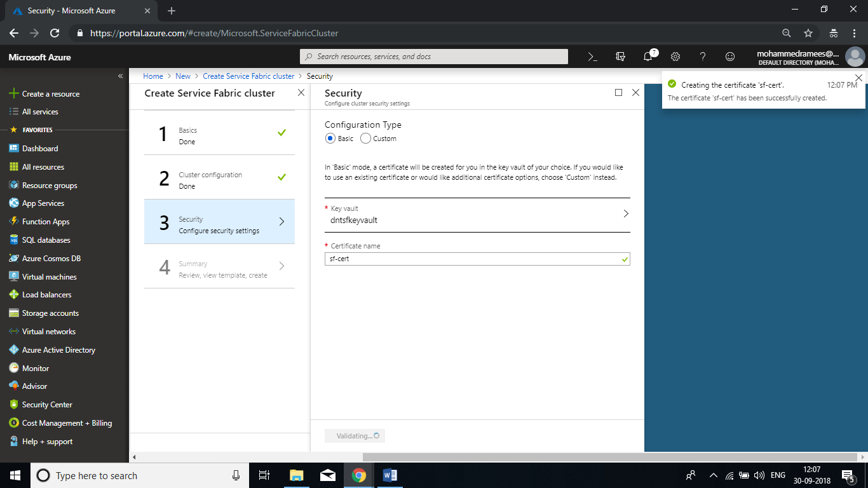Click the horizontal scrollbar at bottom
868x488 pixels.
[609, 457]
